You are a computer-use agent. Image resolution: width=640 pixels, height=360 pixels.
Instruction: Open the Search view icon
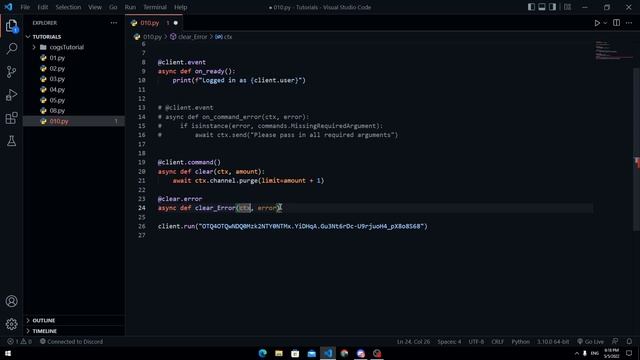point(11,49)
